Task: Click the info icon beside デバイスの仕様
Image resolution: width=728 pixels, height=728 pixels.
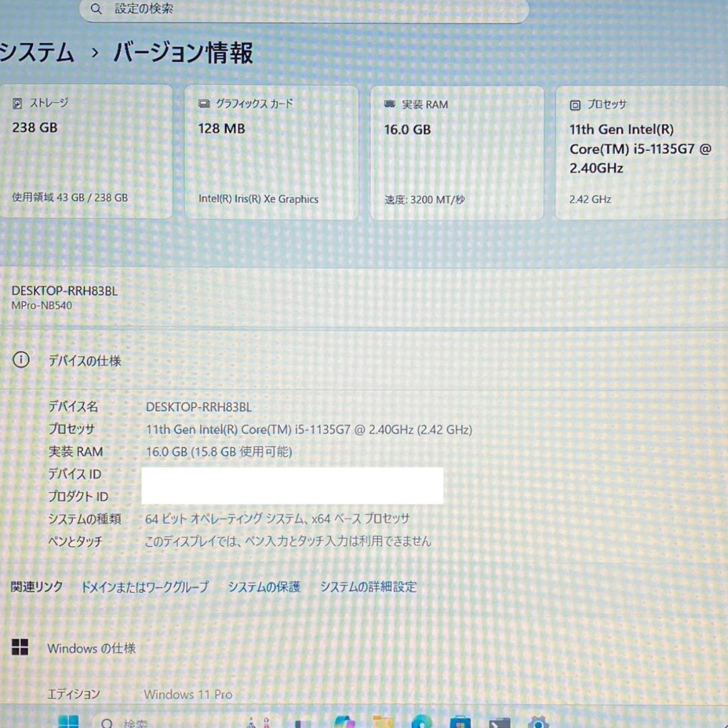Action: (x=21, y=359)
